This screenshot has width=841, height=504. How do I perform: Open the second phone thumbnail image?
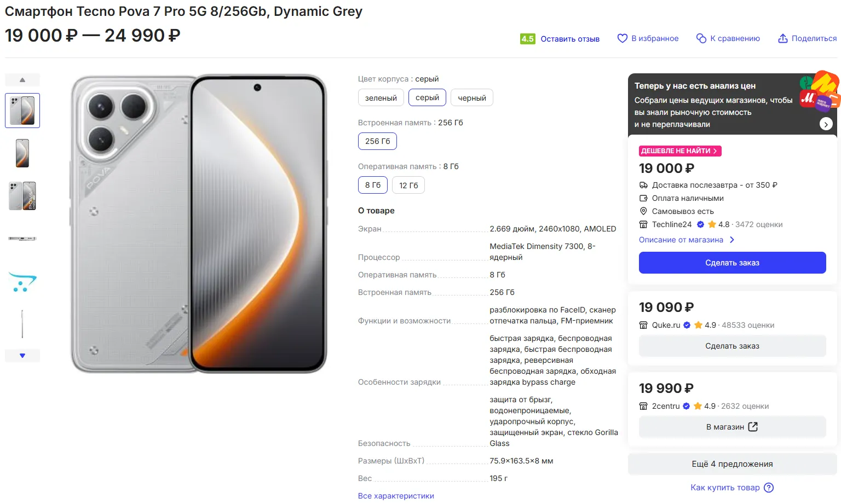[22, 153]
